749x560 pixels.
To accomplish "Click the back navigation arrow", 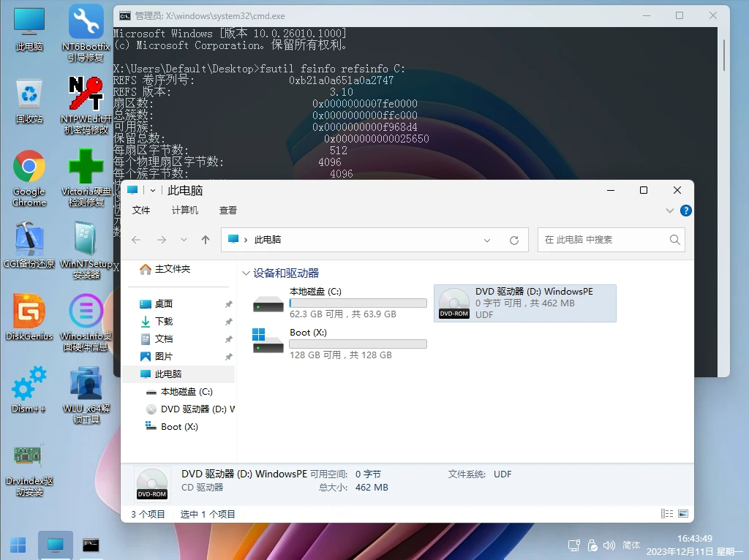I will click(136, 240).
